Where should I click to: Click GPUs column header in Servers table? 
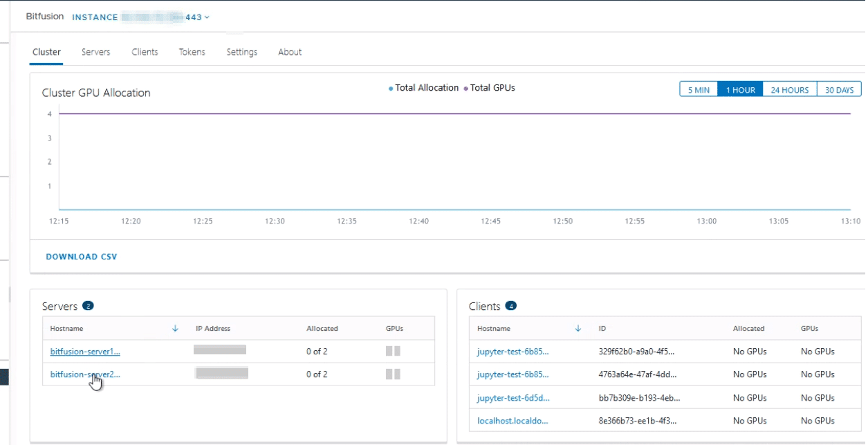(x=394, y=329)
